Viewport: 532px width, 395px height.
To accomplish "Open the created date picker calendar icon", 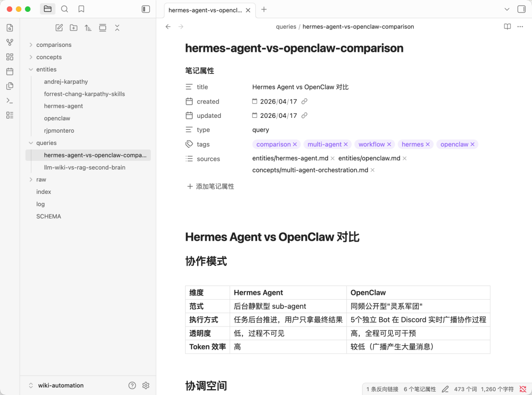I will coord(255,101).
